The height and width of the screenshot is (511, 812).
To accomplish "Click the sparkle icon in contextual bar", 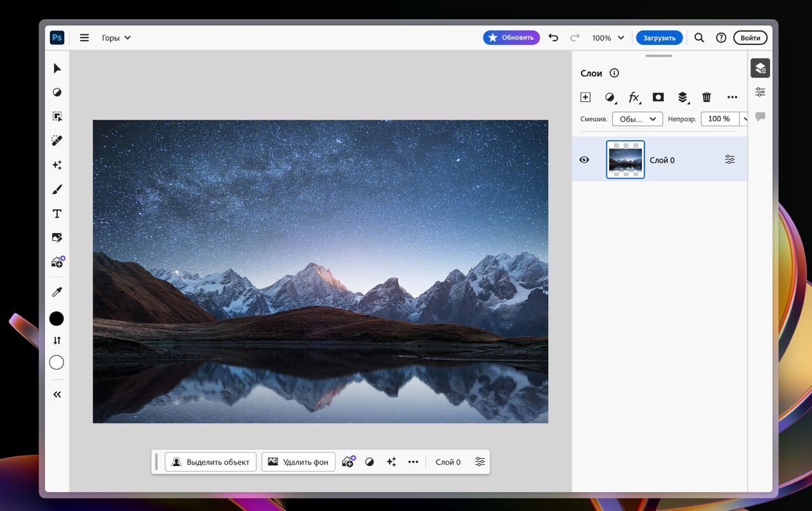I will click(x=391, y=462).
